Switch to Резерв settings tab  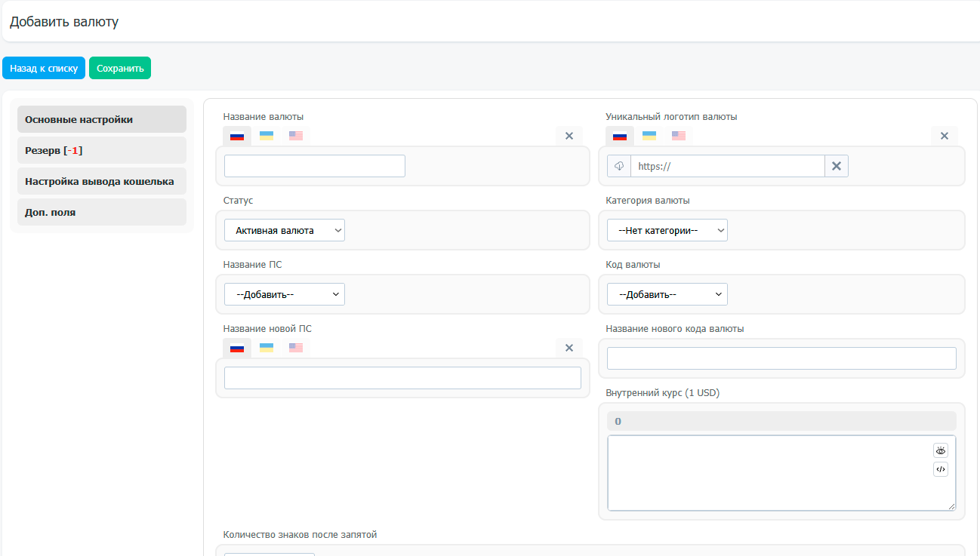(101, 150)
